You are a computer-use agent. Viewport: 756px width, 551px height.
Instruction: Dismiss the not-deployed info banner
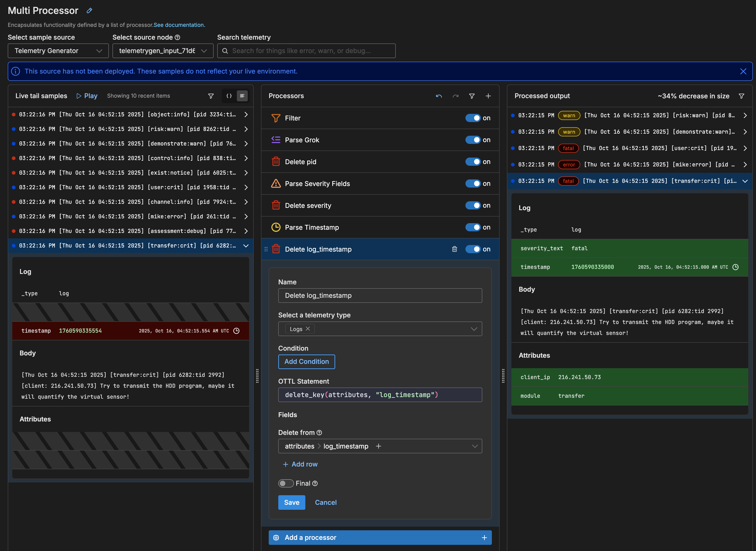point(743,71)
